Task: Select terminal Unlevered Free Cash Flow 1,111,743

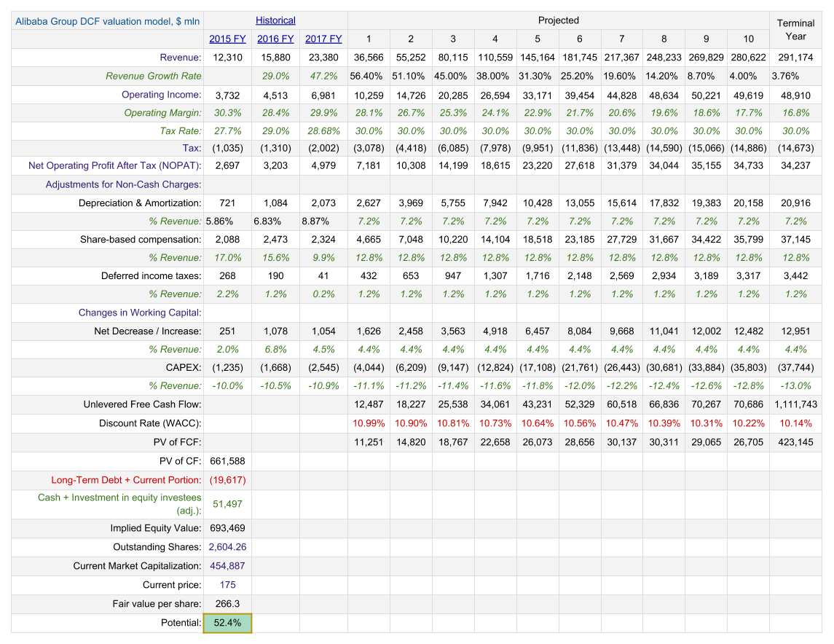Action: coord(795,404)
